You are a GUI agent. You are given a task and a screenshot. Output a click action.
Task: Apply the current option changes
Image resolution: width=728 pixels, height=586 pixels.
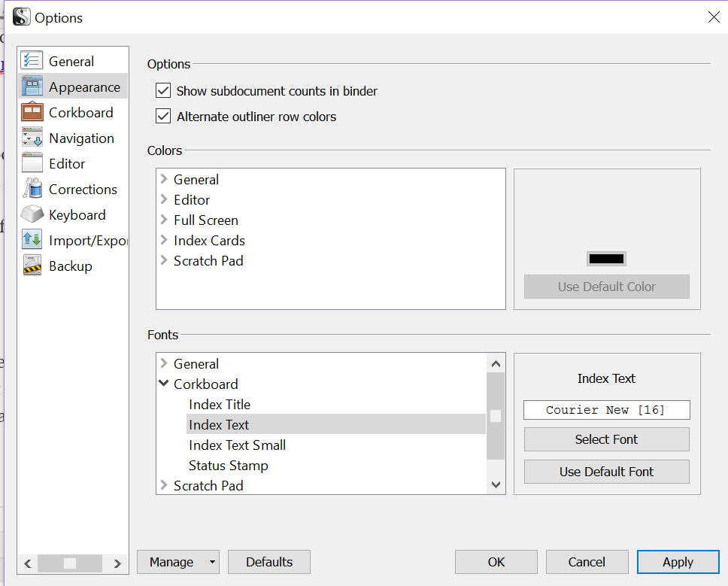click(x=678, y=562)
